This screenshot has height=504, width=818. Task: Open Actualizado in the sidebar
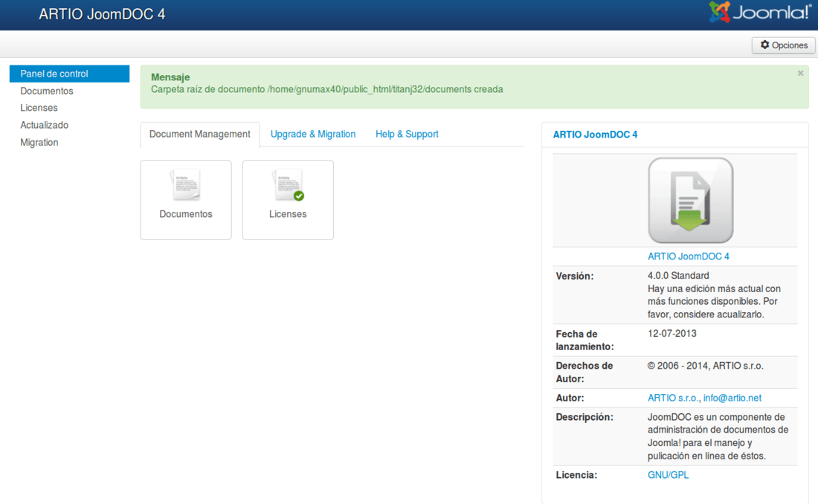click(45, 125)
